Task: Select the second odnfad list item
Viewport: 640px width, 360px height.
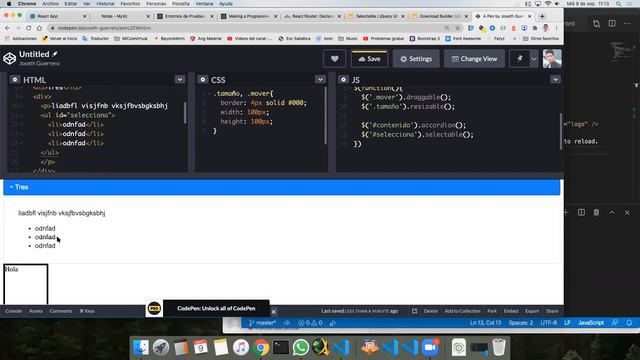Action: (x=45, y=237)
